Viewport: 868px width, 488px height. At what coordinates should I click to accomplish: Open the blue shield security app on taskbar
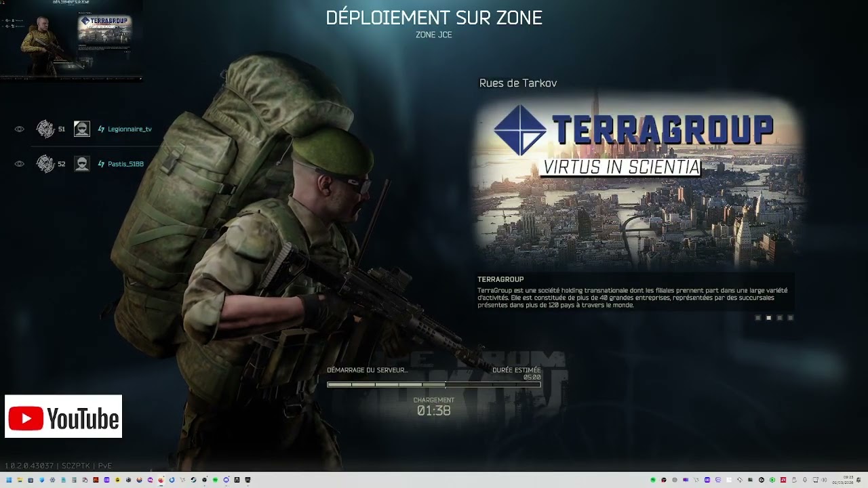[x=41, y=480]
